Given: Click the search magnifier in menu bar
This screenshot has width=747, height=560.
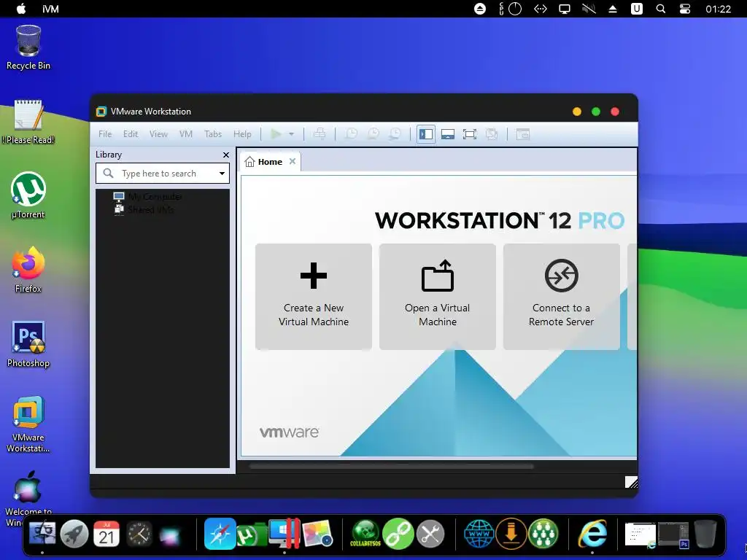Looking at the screenshot, I should (x=661, y=9).
